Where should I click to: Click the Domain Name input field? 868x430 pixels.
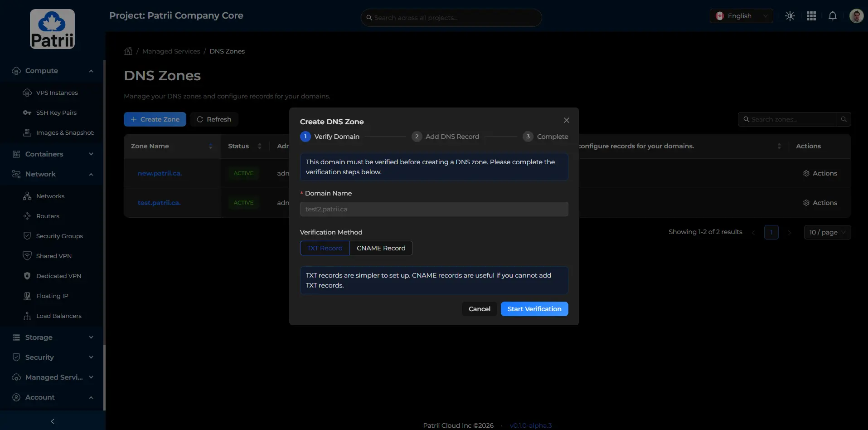coord(434,209)
